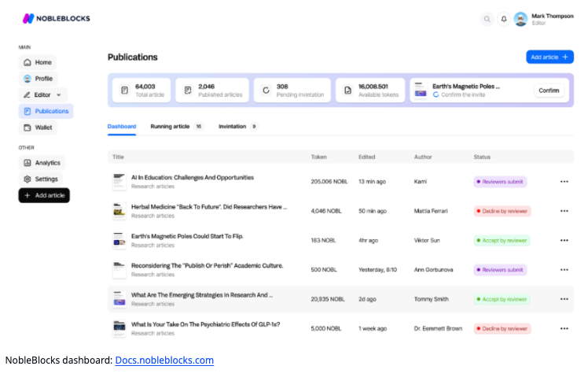Image resolution: width=588 pixels, height=377 pixels.
Task: Open three-dot menu for AI In Education row
Action: pyautogui.click(x=564, y=182)
